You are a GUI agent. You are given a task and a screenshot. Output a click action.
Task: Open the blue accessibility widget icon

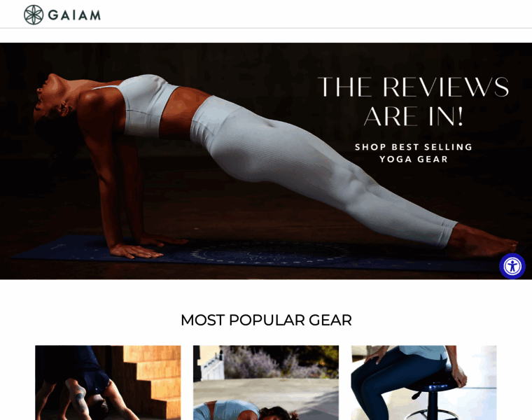pyautogui.click(x=512, y=266)
